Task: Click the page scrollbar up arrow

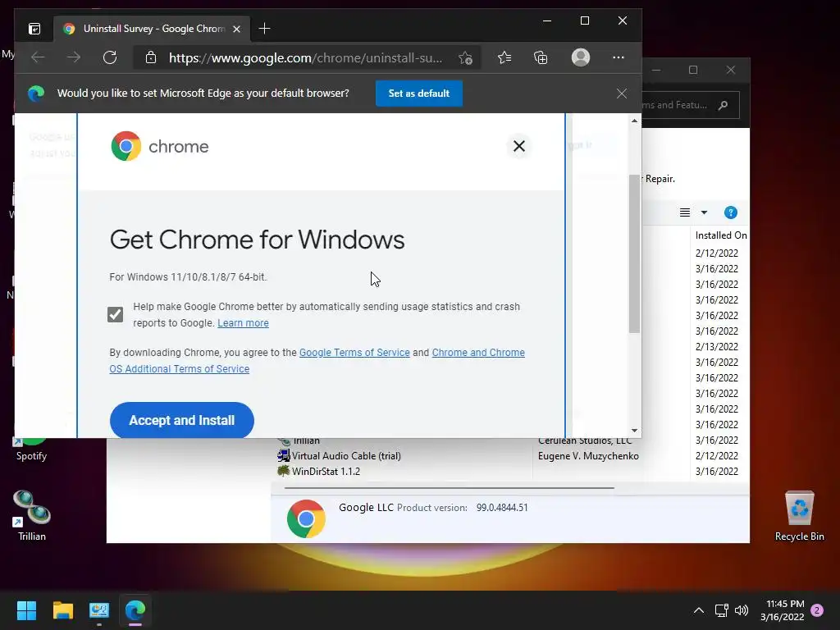Action: click(x=634, y=121)
